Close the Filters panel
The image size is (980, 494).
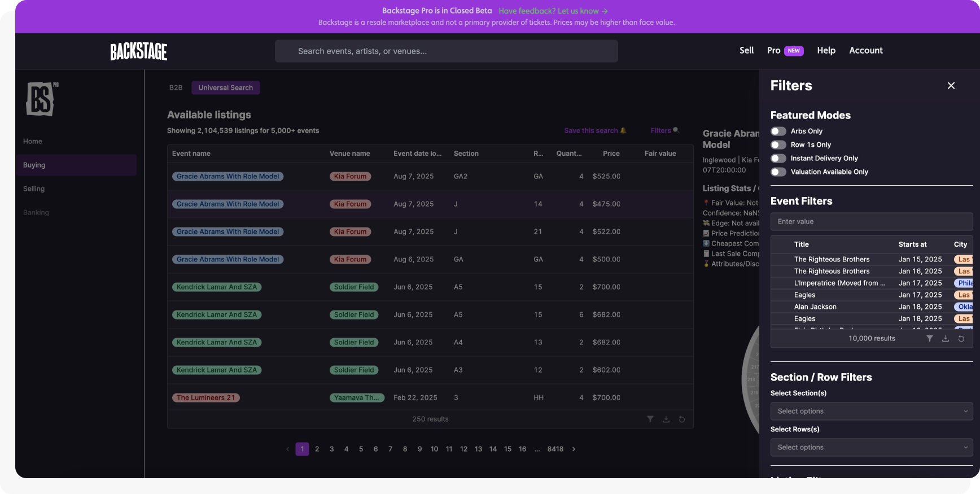click(x=951, y=86)
